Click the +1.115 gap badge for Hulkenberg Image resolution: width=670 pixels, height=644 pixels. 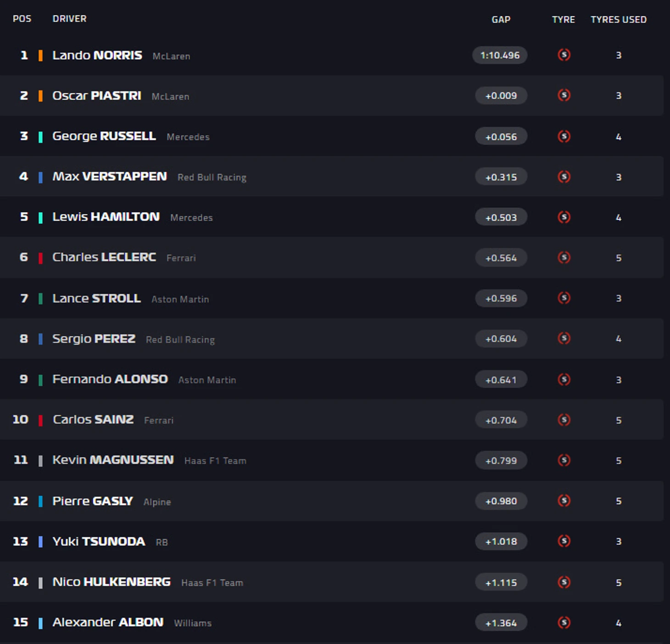(x=501, y=582)
